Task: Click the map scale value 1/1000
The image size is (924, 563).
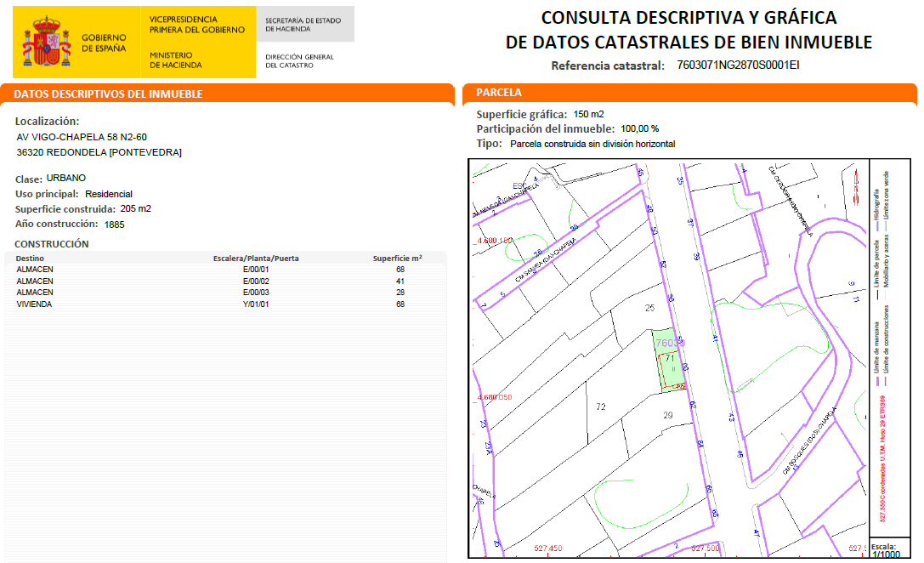Action: tap(886, 555)
